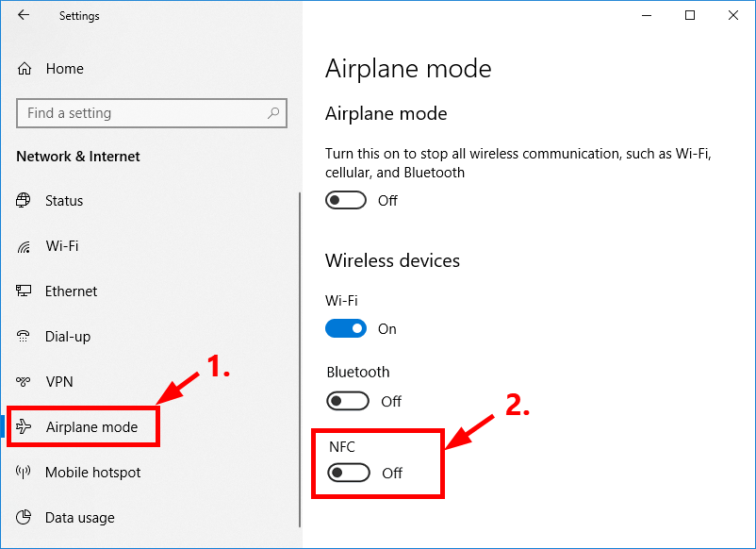Screen dimensions: 756x549
Task: Turn on the NFC switch
Action: tap(348, 473)
